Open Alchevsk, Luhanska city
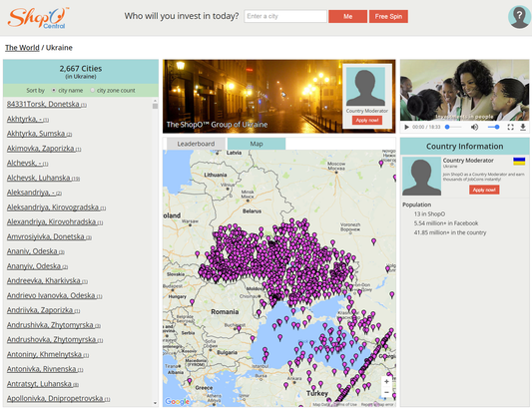This screenshot has height=409, width=532. pyautogui.click(x=43, y=178)
